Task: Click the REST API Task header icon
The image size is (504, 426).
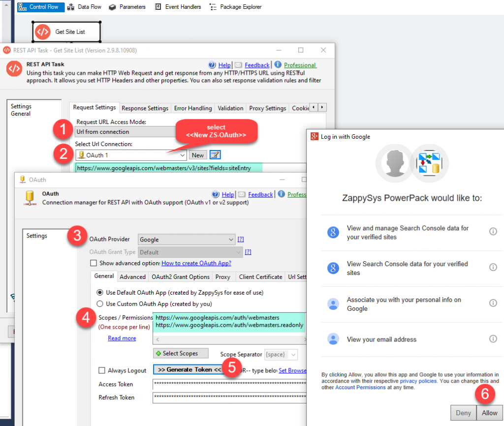Action: tap(13, 68)
